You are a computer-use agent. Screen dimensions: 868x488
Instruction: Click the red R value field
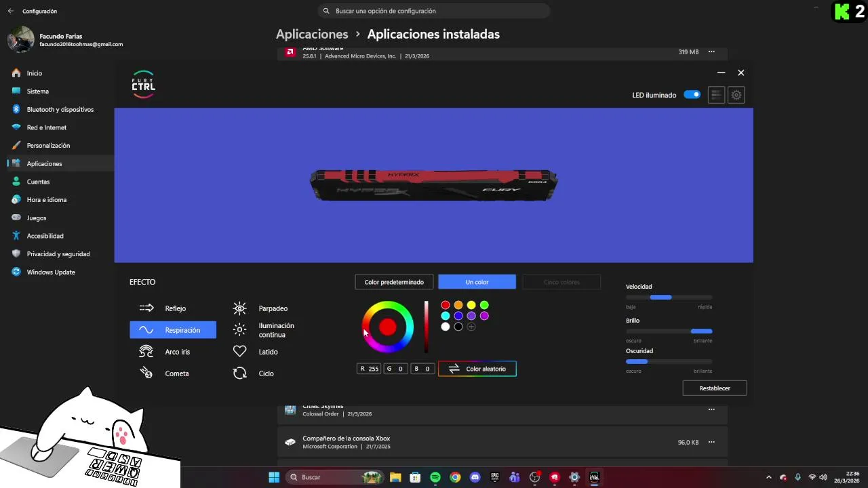tap(370, 369)
